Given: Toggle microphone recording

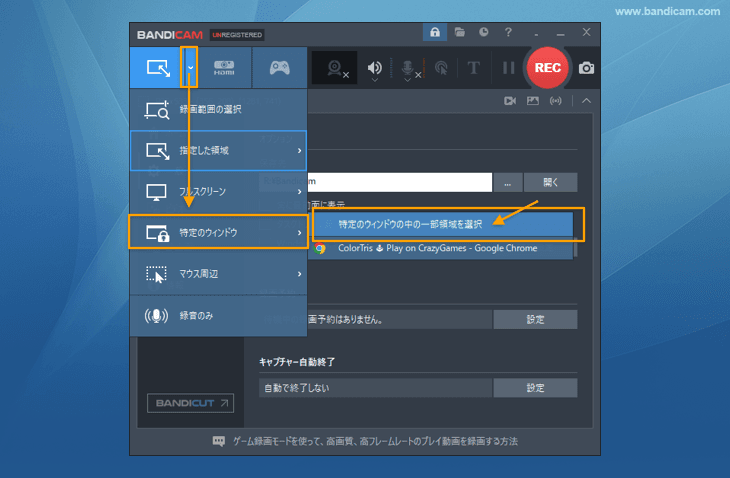Looking at the screenshot, I should tap(407, 68).
